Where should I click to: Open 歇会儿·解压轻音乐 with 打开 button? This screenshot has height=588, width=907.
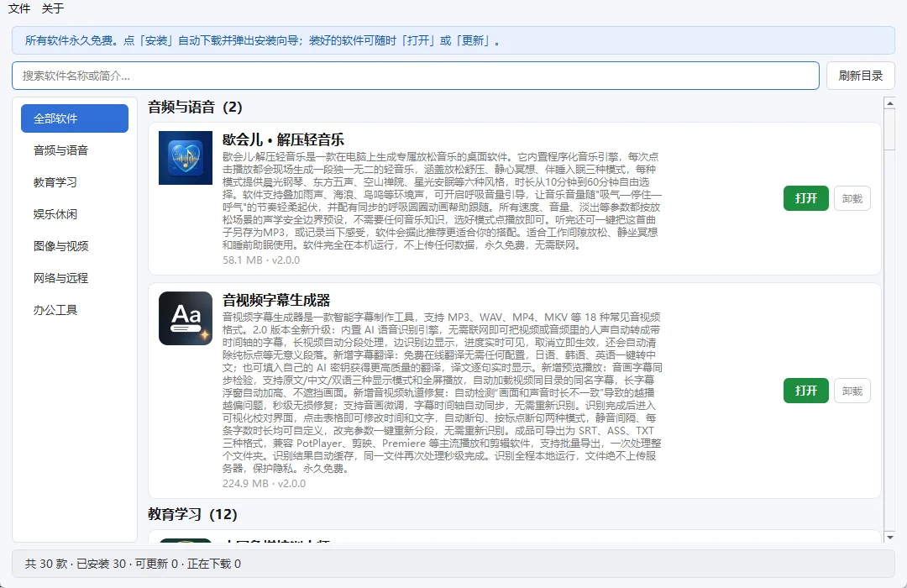[x=805, y=198]
